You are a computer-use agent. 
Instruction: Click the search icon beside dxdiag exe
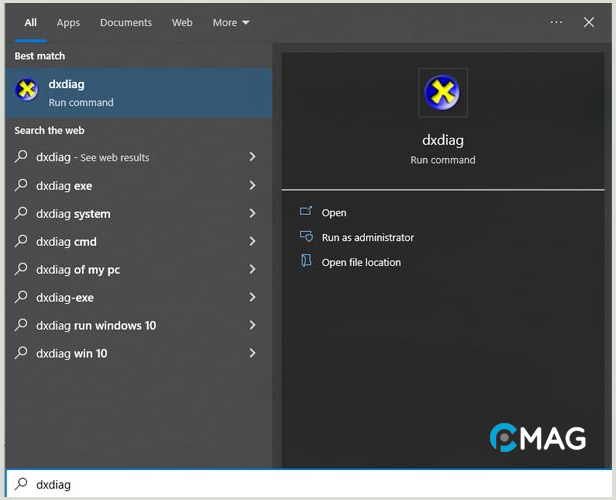pos(21,185)
